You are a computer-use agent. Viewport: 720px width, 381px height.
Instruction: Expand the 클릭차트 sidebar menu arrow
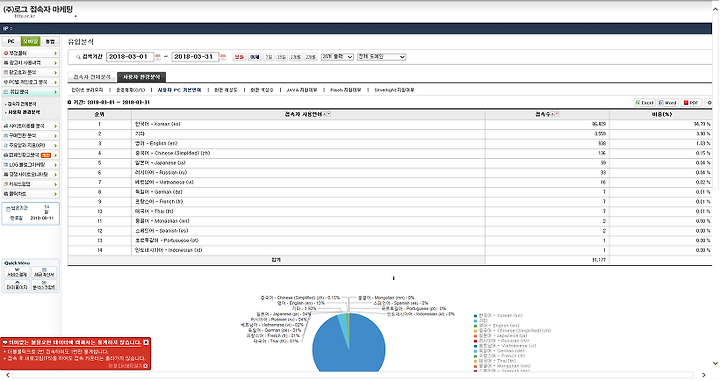coord(56,194)
